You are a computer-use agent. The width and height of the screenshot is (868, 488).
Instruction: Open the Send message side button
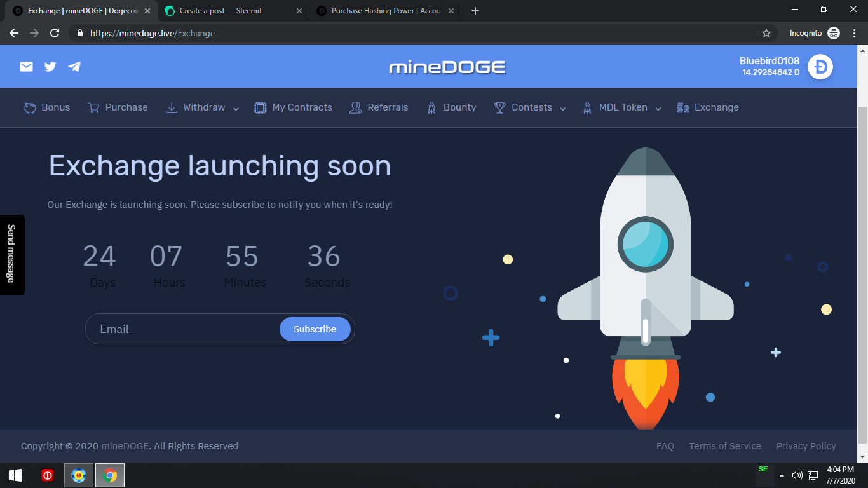coord(11,254)
